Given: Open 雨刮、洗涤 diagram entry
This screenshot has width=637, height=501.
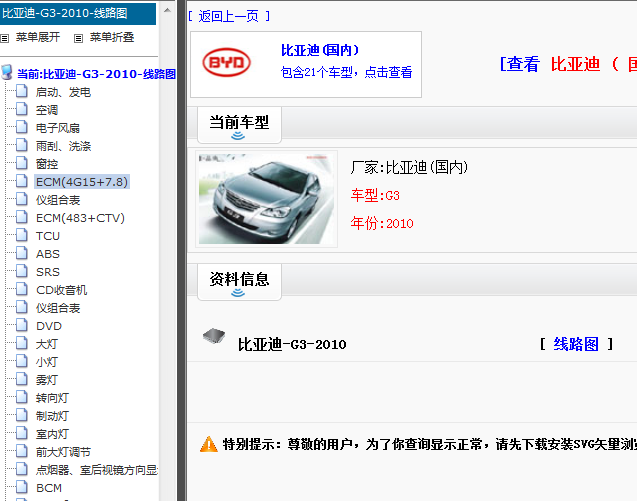Looking at the screenshot, I should (x=63, y=146).
